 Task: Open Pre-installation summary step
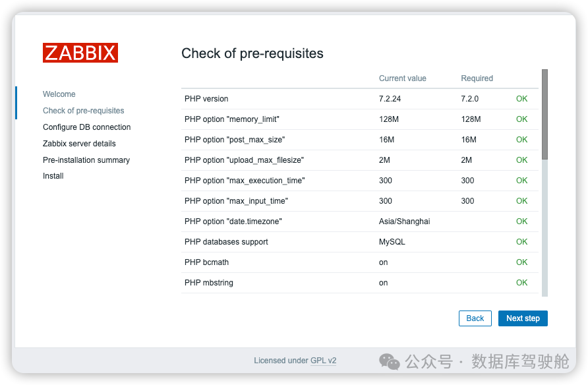(x=86, y=160)
